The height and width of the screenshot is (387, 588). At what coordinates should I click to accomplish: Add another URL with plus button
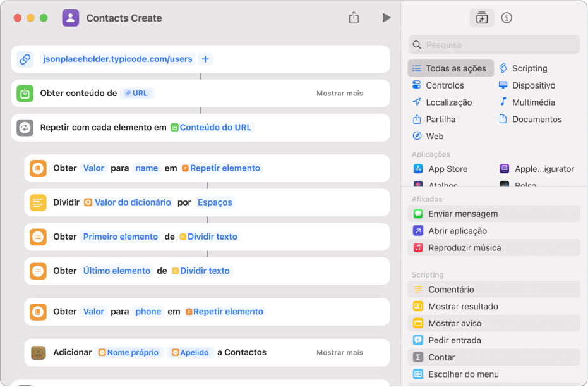click(x=205, y=59)
